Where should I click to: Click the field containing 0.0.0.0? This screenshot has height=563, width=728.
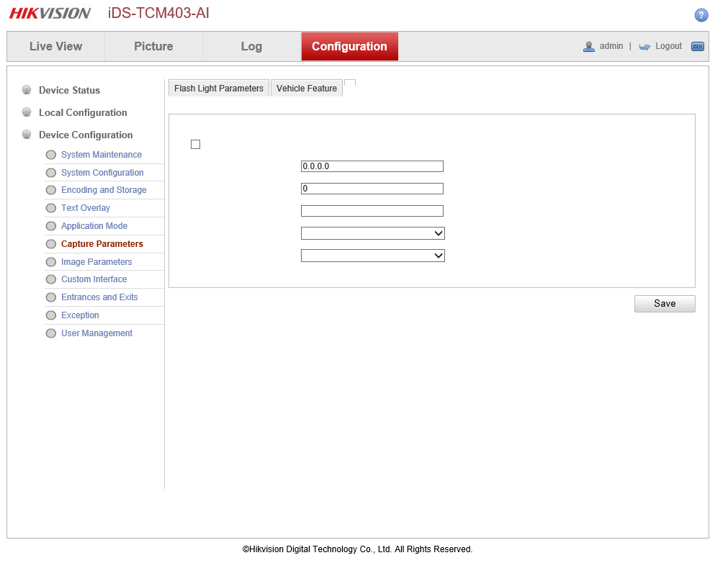tap(372, 166)
